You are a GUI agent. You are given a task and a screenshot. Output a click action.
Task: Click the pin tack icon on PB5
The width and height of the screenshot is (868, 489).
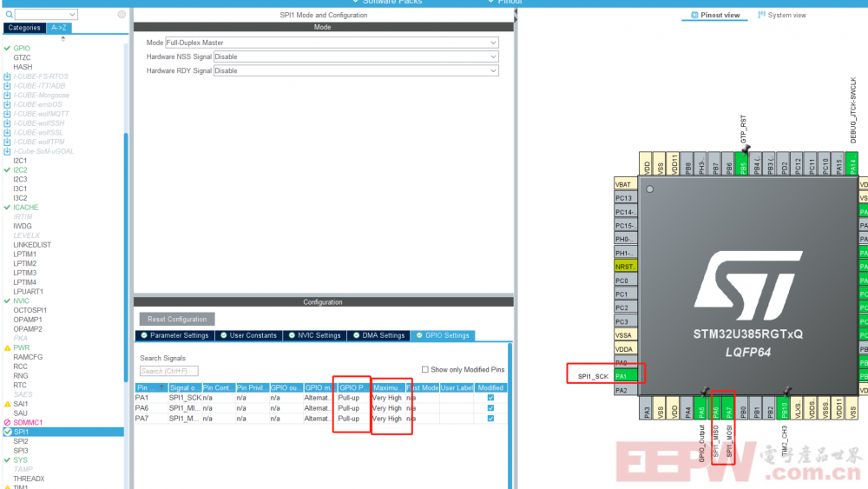coord(746,149)
